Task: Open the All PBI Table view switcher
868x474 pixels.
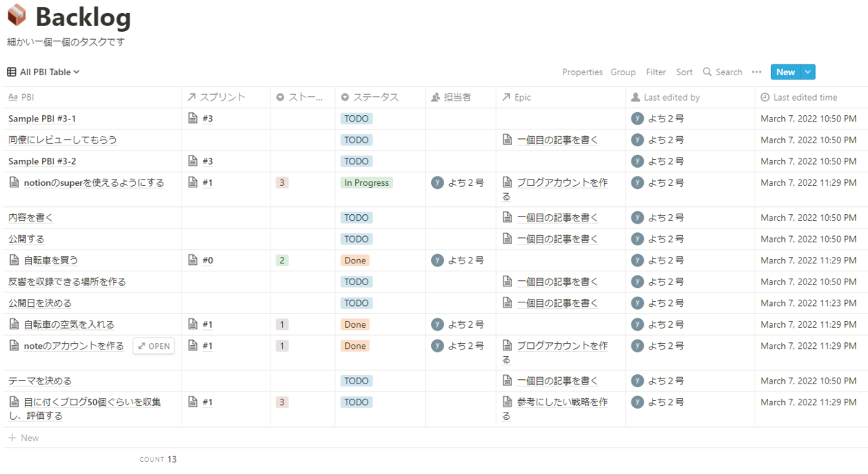Action: click(x=43, y=72)
